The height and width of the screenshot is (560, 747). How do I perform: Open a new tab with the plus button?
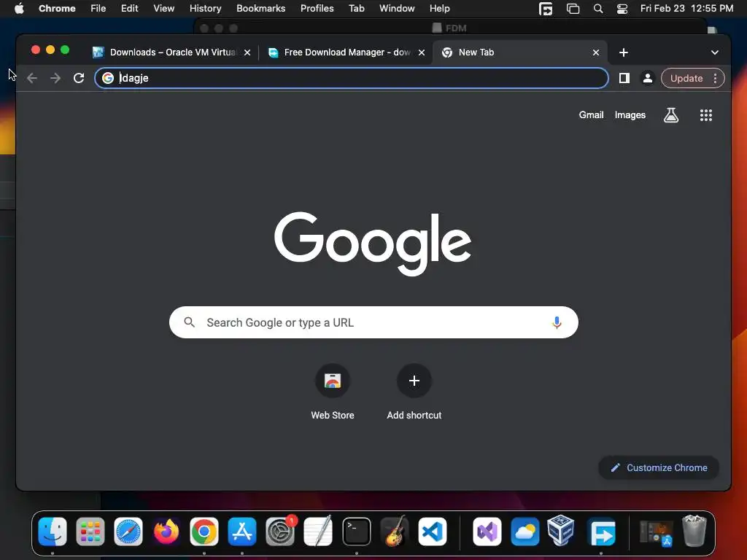tap(624, 52)
